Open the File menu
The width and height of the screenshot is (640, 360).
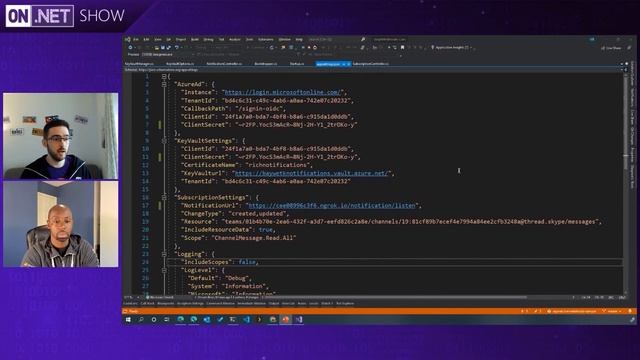pos(136,40)
